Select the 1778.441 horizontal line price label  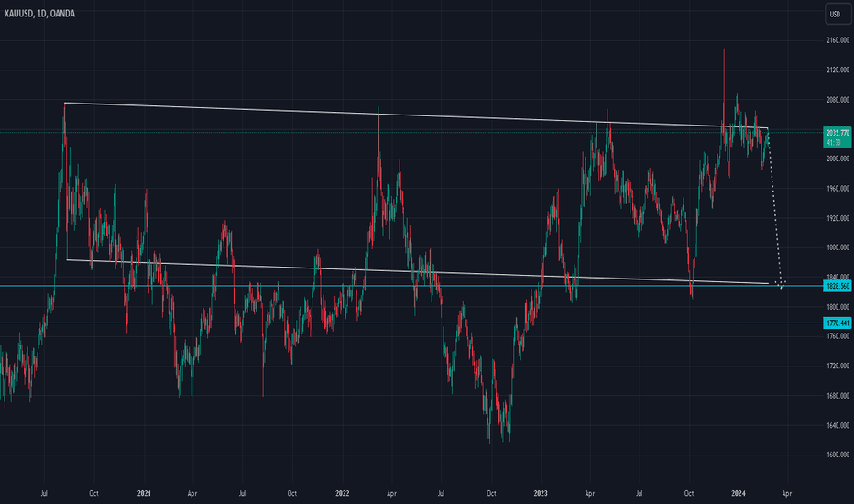click(x=838, y=323)
